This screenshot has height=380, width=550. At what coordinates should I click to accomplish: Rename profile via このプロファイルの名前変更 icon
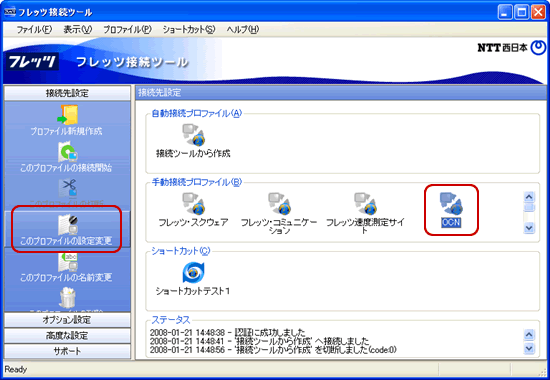[x=67, y=261]
